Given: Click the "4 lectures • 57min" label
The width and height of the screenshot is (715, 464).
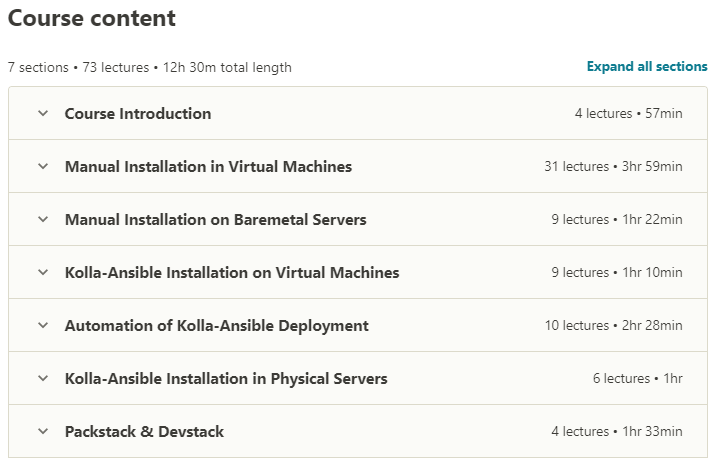Looking at the screenshot, I should pyautogui.click(x=628, y=114).
